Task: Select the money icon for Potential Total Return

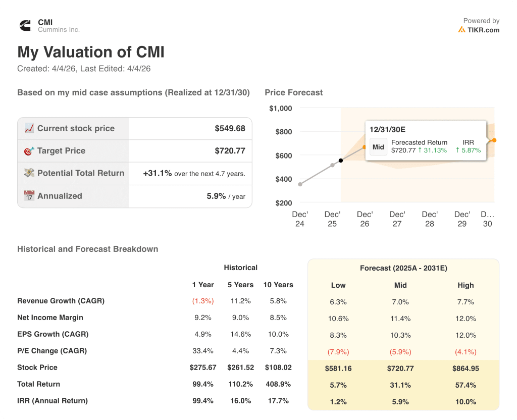Action: click(x=29, y=173)
